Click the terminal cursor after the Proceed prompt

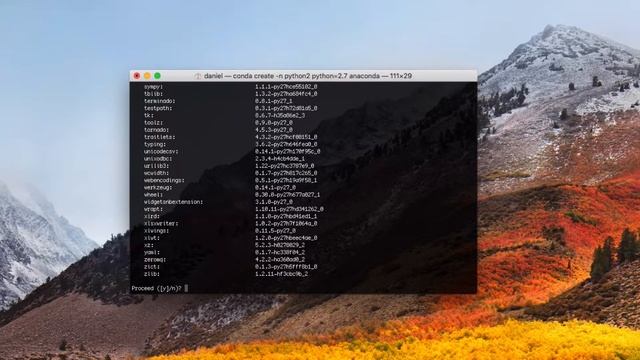186,288
